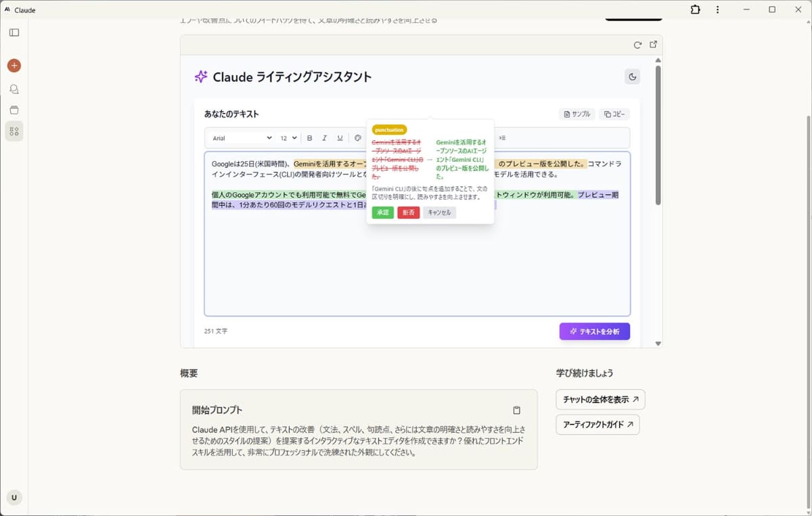The width and height of the screenshot is (812, 516).
Task: Click the 概要 section title
Action: (189, 373)
